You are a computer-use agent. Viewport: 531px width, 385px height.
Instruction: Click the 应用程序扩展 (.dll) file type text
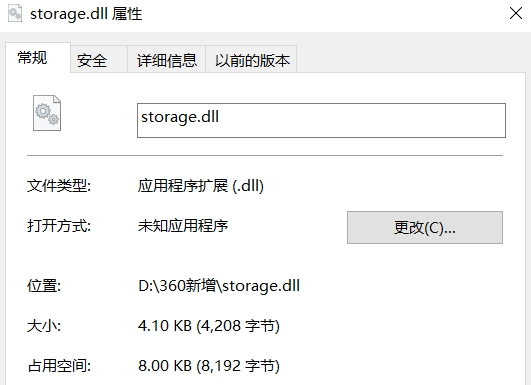click(x=201, y=186)
